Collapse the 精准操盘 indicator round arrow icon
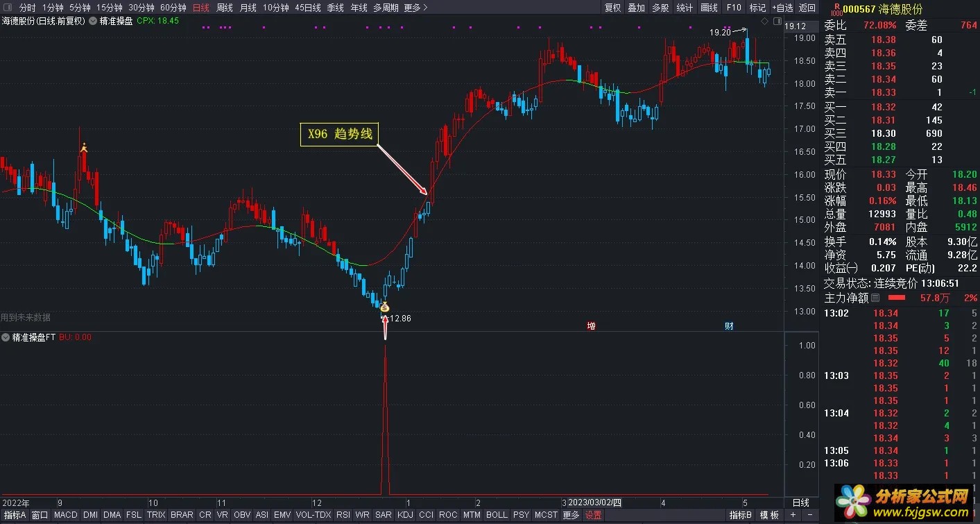The height and width of the screenshot is (524, 980). point(93,21)
